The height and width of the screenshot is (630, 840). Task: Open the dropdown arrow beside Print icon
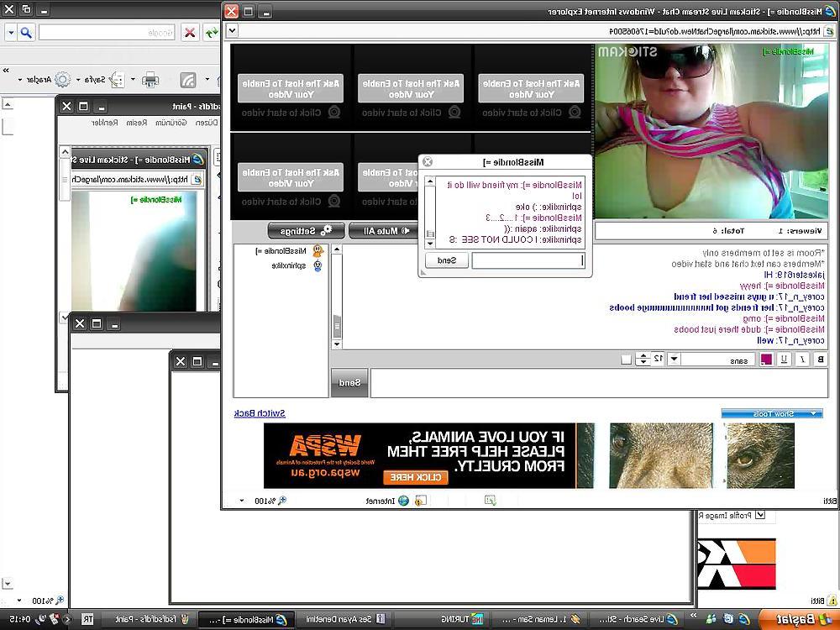133,79
